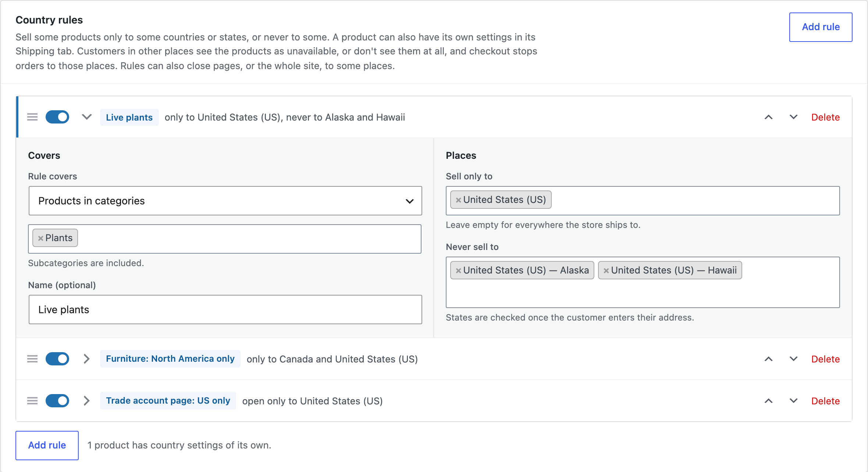This screenshot has width=868, height=472.
Task: Move Trade account page rule down
Action: 793,401
